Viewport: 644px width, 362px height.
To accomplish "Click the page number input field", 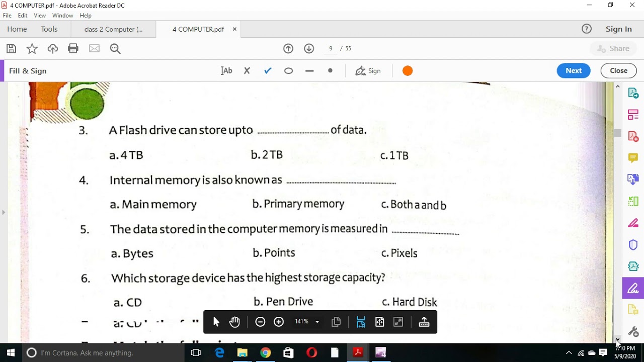I will (331, 49).
